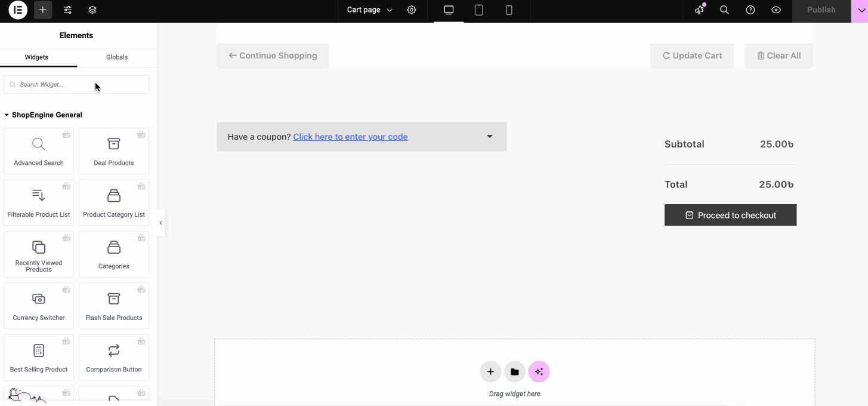Open page settings gear icon
The width and height of the screenshot is (868, 406).
412,10
